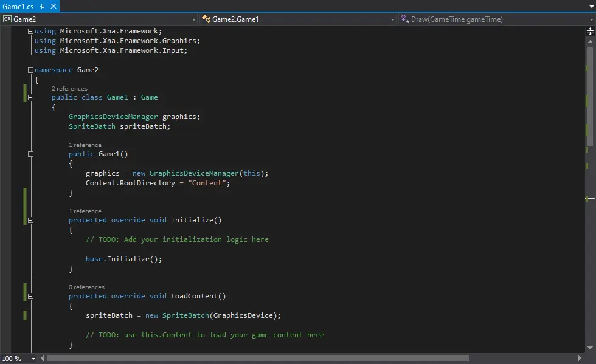
Task: Collapse the namespace Game2 block
Action: tap(30, 70)
